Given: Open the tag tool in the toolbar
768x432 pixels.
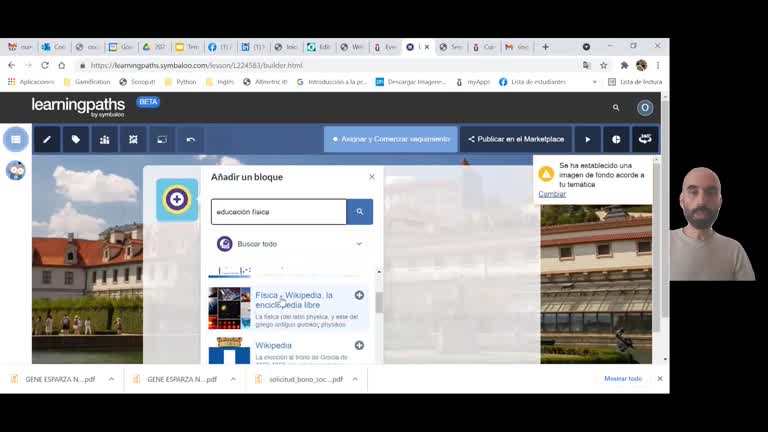Looking at the screenshot, I should tap(75, 140).
